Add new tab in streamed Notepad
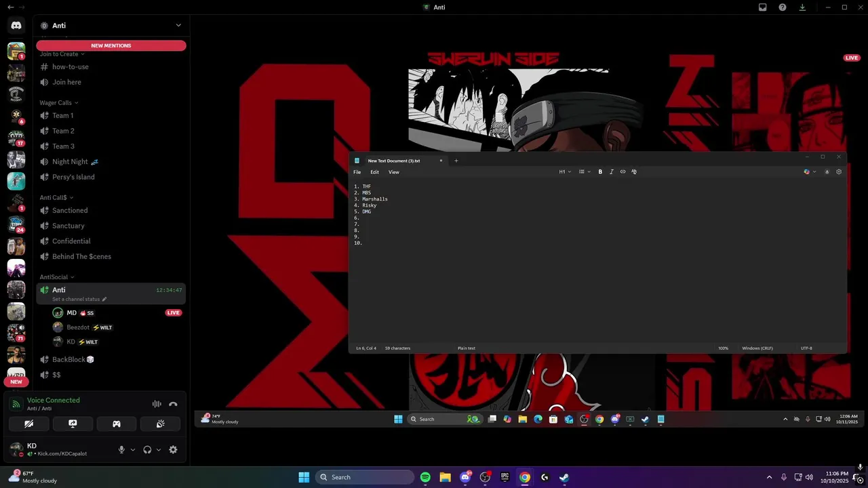This screenshot has width=868, height=488. click(456, 161)
